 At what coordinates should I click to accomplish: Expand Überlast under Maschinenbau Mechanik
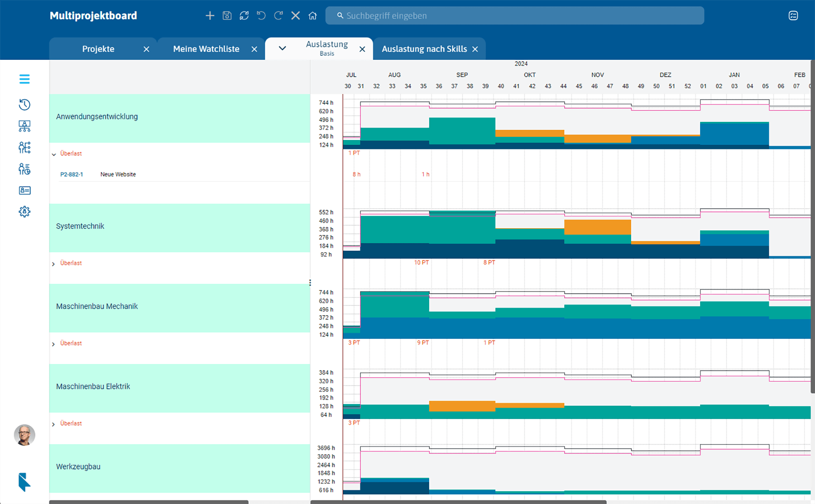tap(53, 344)
